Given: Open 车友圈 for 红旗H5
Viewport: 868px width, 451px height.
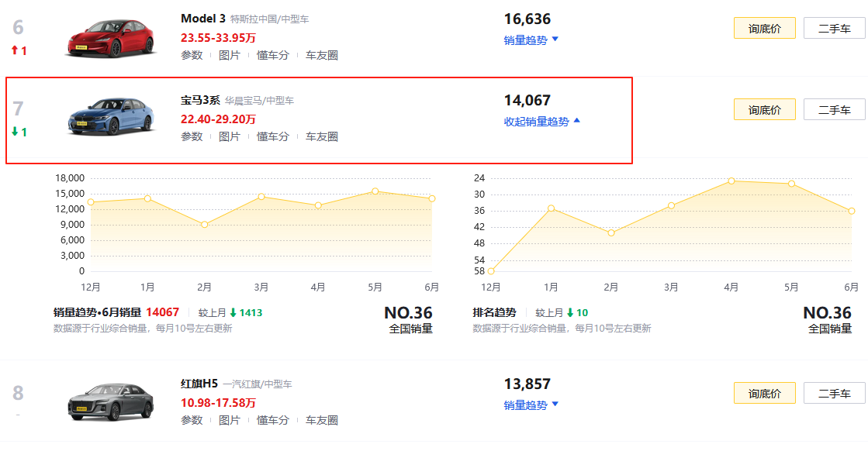Looking at the screenshot, I should coord(322,420).
